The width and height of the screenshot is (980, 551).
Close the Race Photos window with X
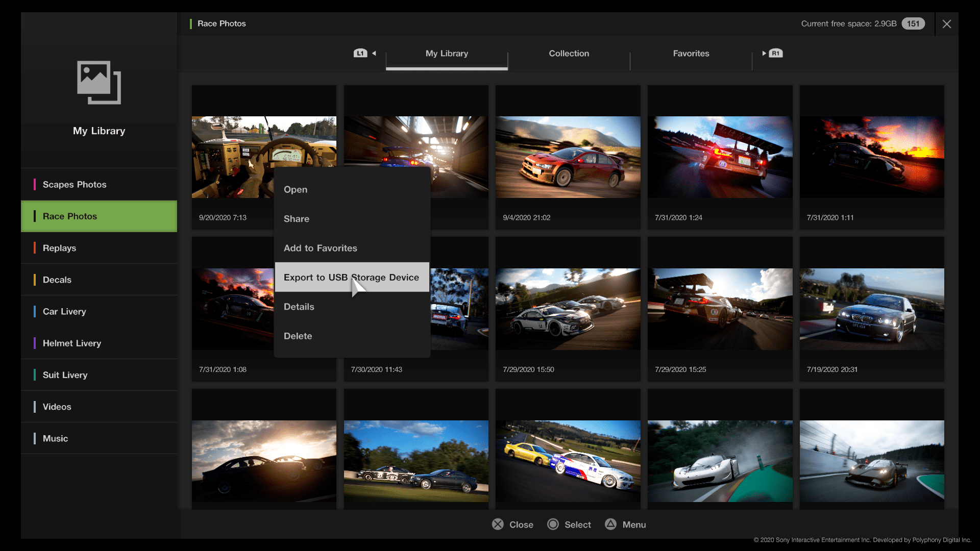947,24
